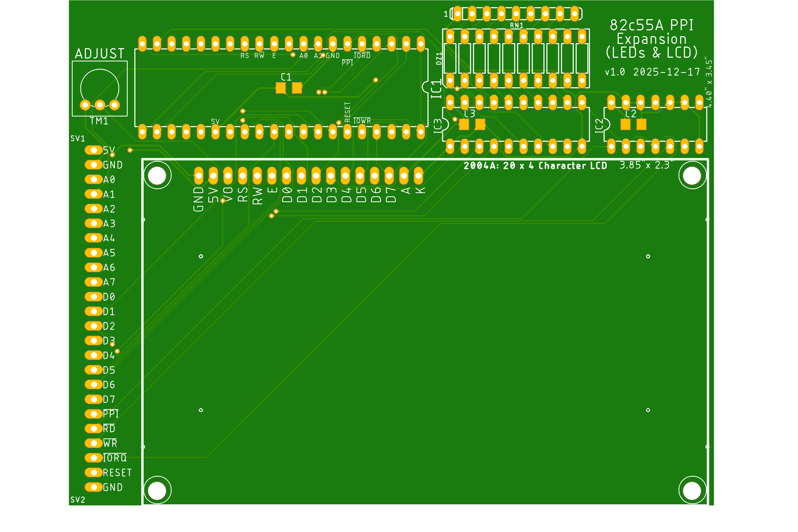The width and height of the screenshot is (798, 532).
Task: Select the left pad of capacitor C3
Action: (464, 124)
